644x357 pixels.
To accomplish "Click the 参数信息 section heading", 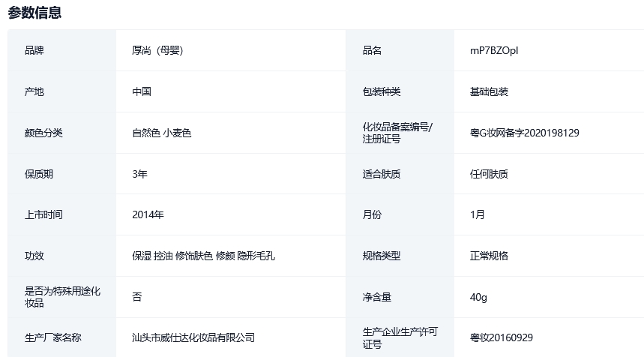I will pos(34,13).
